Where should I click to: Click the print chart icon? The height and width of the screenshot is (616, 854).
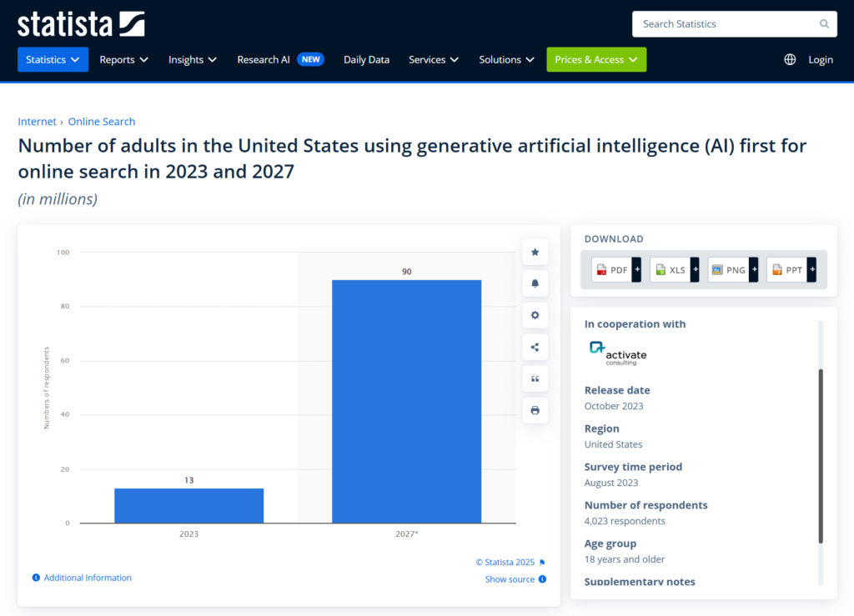535,410
